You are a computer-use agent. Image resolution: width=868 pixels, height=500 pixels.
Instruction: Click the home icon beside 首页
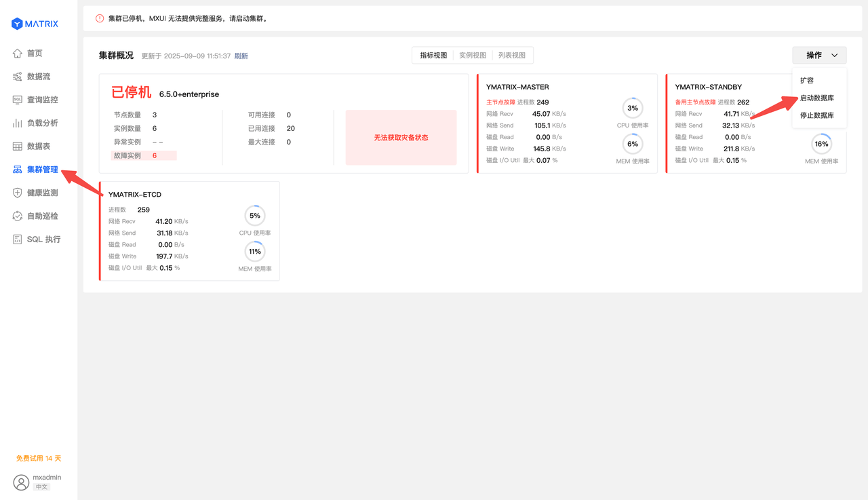tap(18, 54)
